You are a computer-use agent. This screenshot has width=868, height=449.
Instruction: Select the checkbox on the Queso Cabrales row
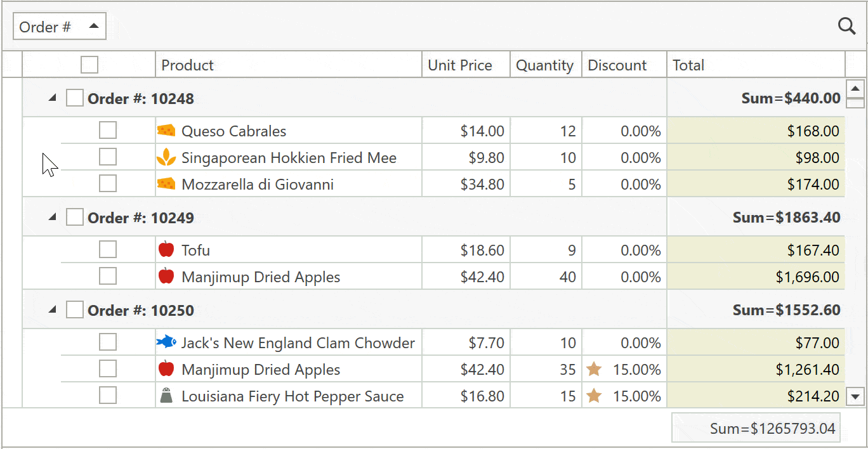coord(107,130)
